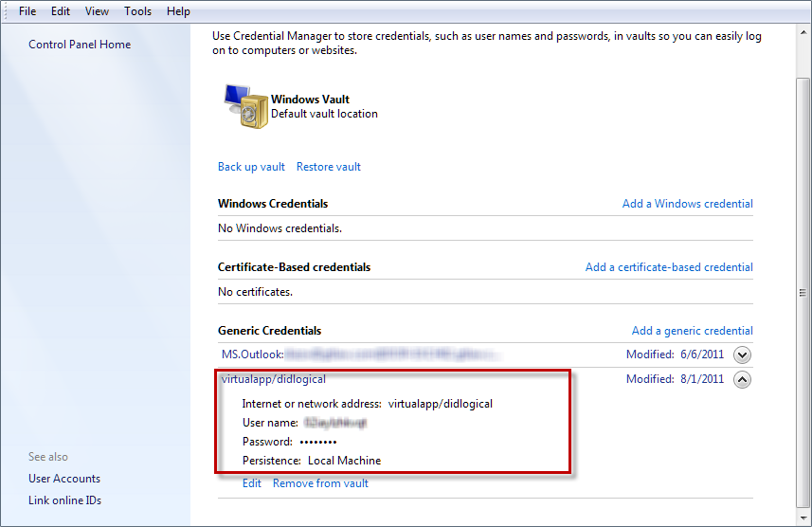The image size is (812, 527).
Task: Open Link online IDs
Action: (x=64, y=500)
